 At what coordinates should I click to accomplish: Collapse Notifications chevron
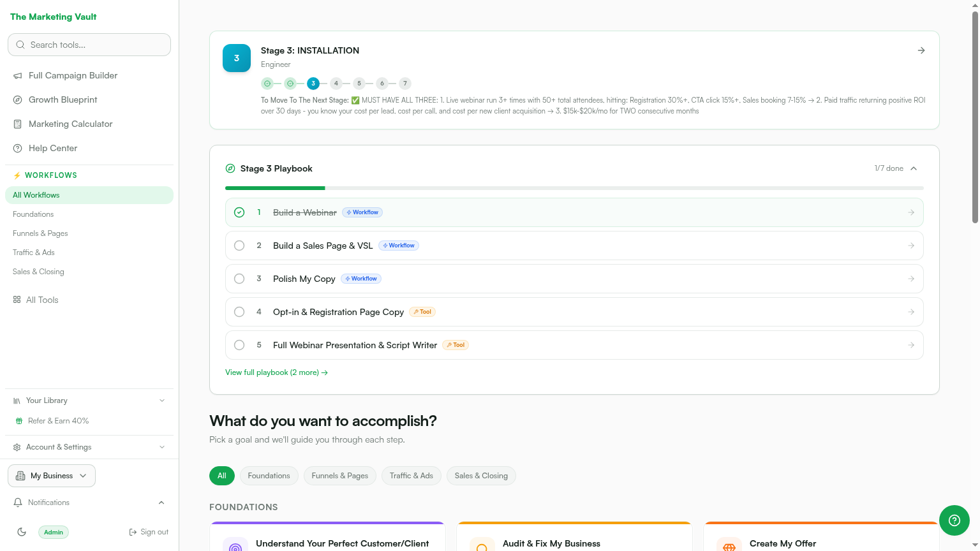click(x=161, y=503)
